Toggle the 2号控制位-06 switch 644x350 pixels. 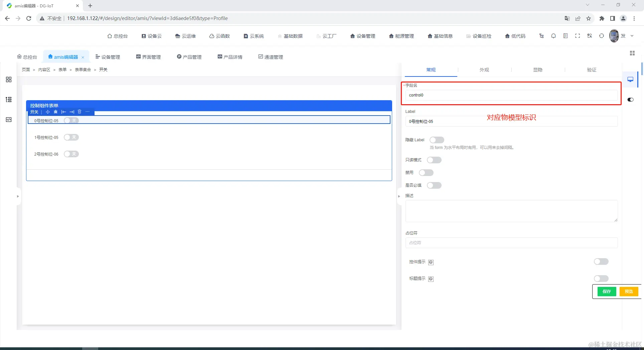(x=71, y=154)
